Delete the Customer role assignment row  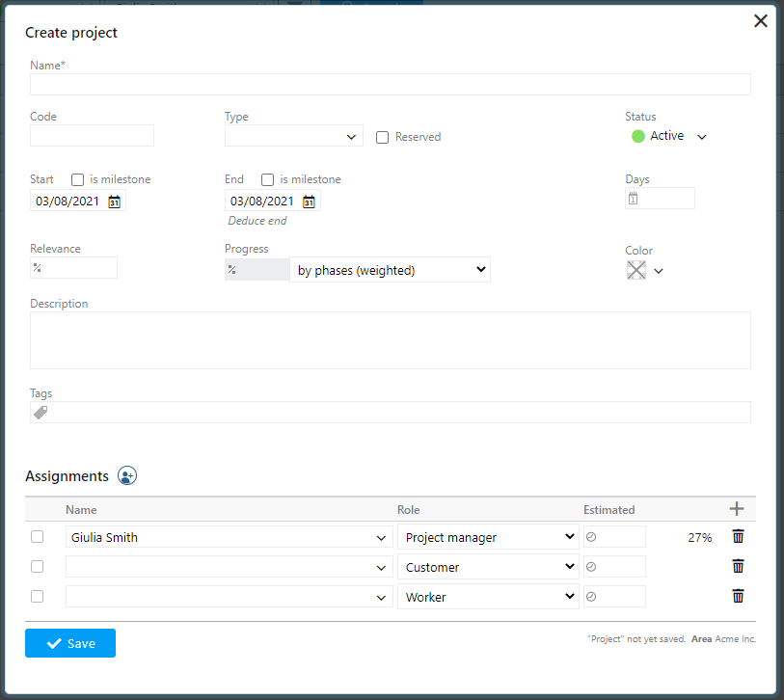738,567
